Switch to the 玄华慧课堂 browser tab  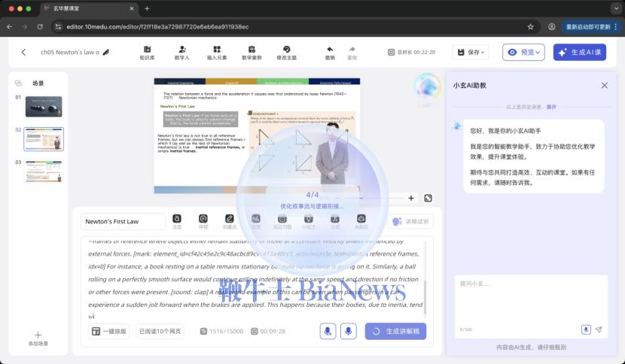pos(90,8)
